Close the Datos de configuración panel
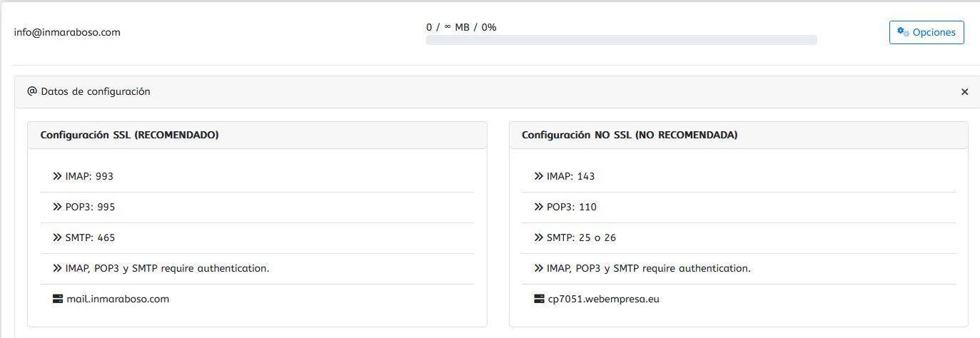 coord(965,92)
